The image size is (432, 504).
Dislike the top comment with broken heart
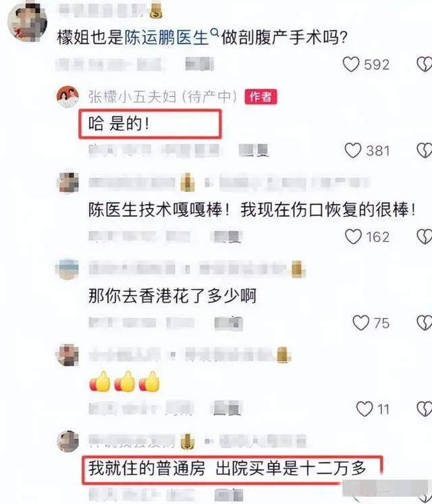(425, 64)
